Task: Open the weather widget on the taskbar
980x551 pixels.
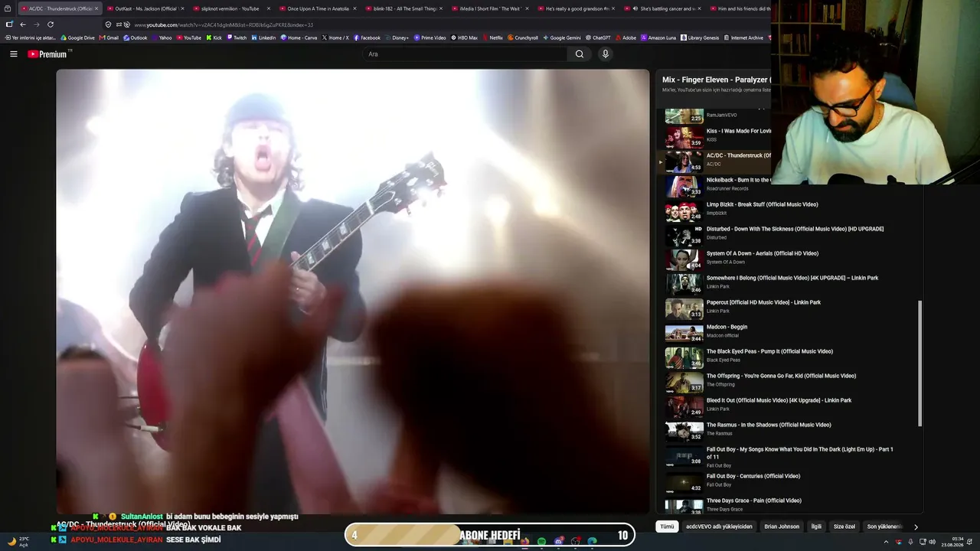Action: coord(18,541)
